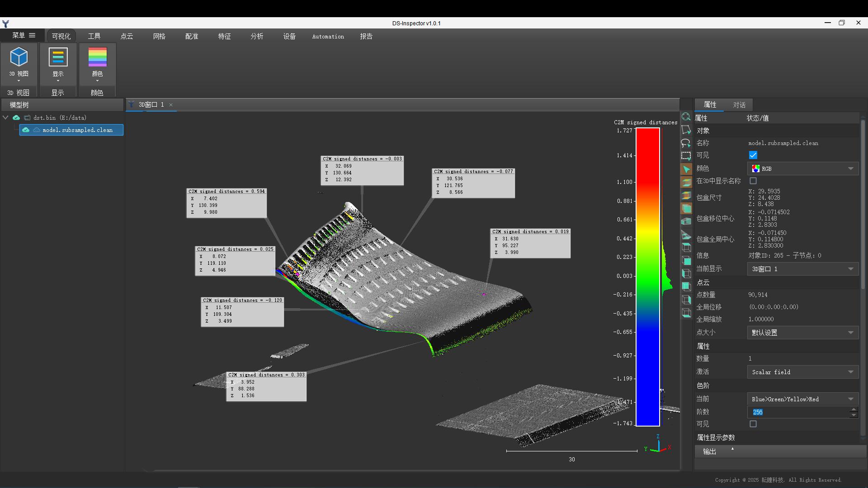Click the zoom-to-fit magnifier icon
868x488 pixels.
686,117
